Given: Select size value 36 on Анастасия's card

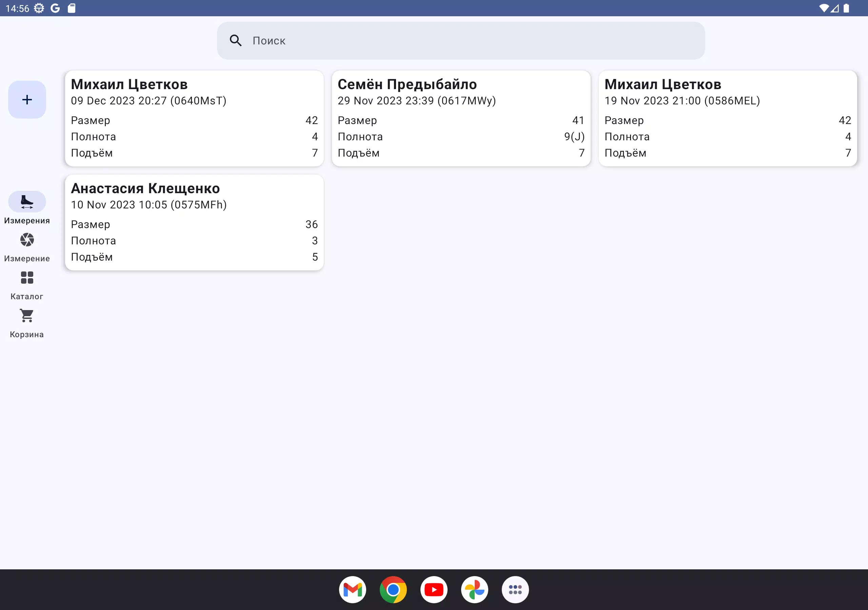Looking at the screenshot, I should [311, 224].
